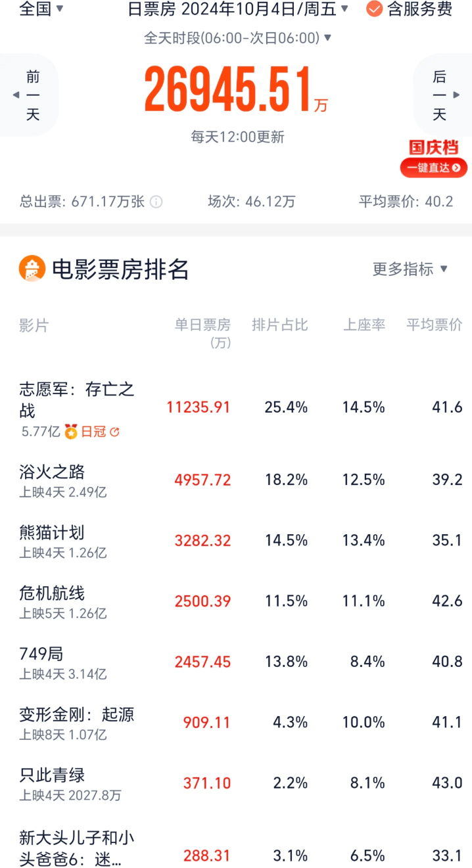
Task: Sort by 单日票房 column header
Action: point(202,325)
